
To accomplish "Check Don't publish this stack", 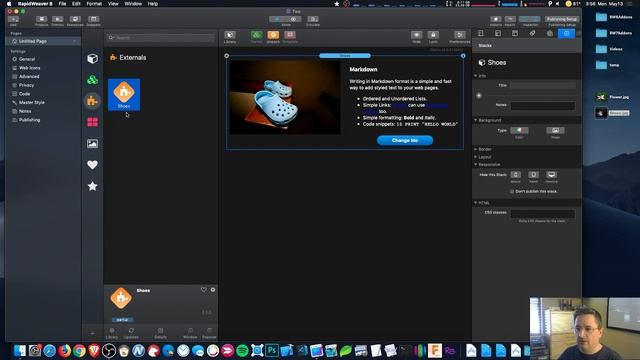I will (x=512, y=191).
